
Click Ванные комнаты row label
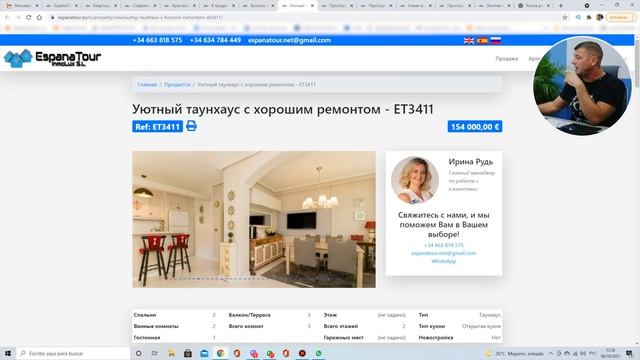(156, 327)
